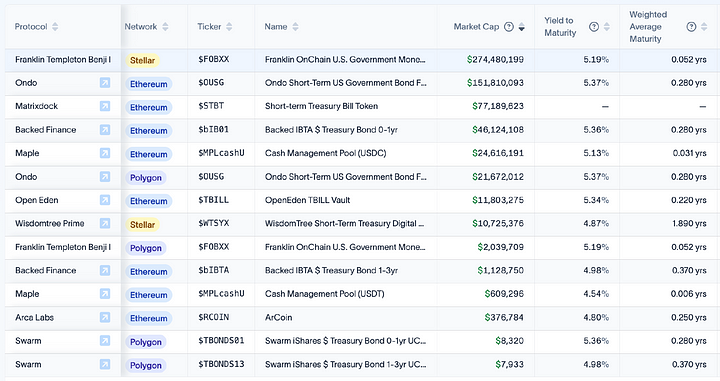Open external link icon for Open Eden

coord(105,200)
